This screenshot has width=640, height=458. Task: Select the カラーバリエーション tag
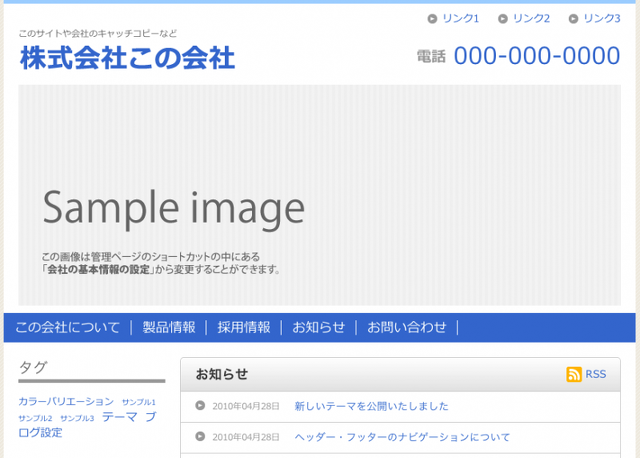66,401
